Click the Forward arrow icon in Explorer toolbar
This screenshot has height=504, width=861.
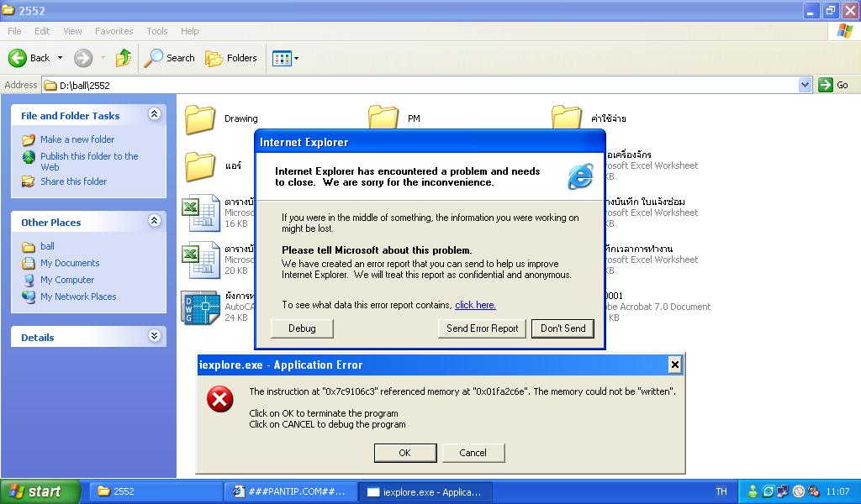(83, 58)
